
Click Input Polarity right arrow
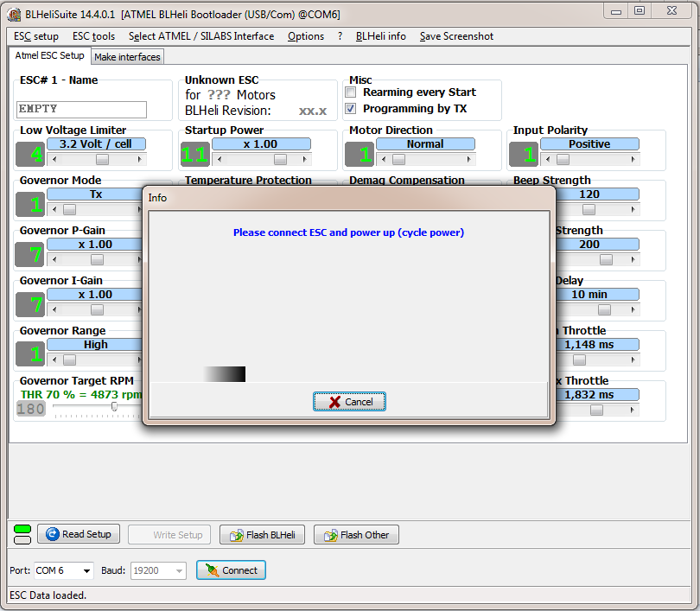633,159
